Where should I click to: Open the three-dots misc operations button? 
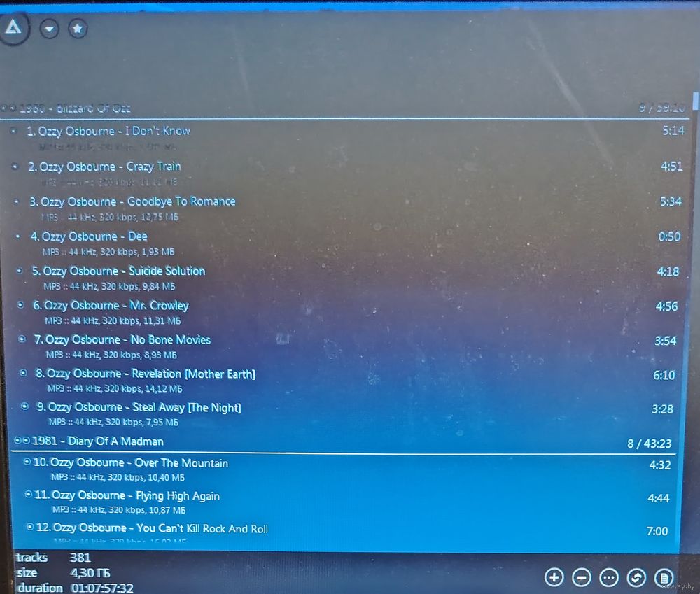pyautogui.click(x=609, y=577)
